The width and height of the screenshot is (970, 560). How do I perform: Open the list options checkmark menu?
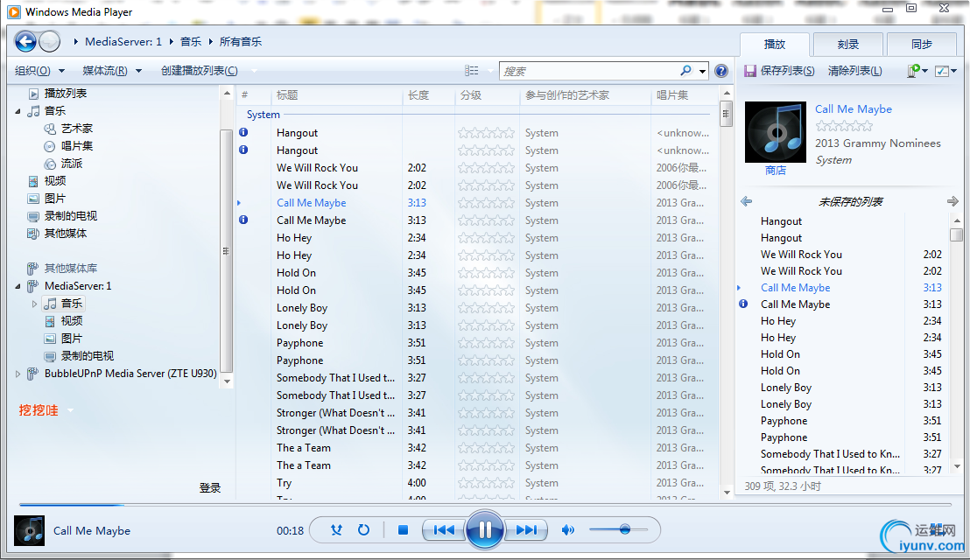click(945, 71)
